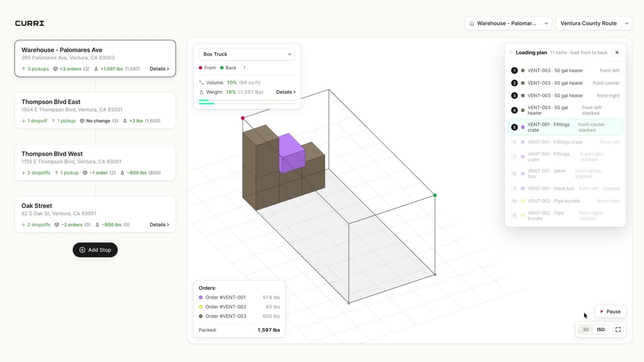644x362 pixels.
Task: Open Details next to truck Weight
Action: coord(286,92)
